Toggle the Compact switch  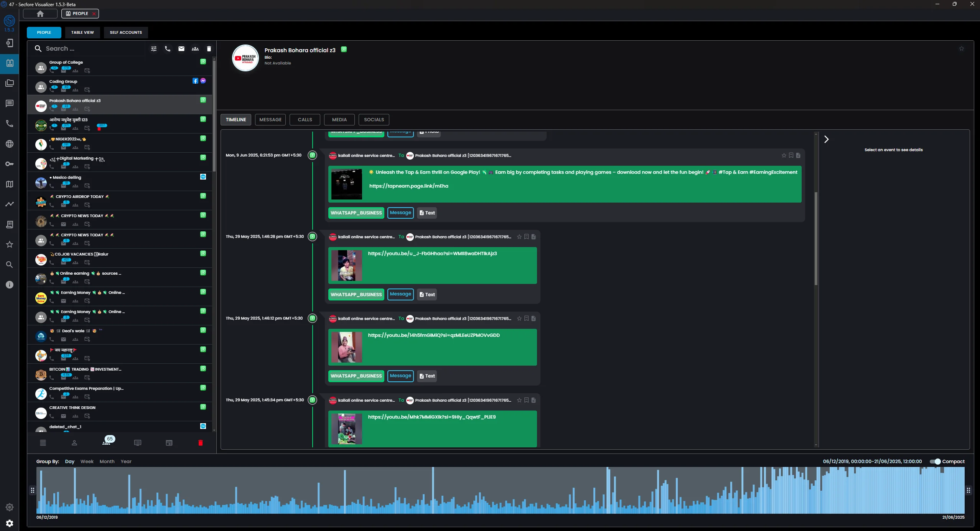pyautogui.click(x=935, y=462)
